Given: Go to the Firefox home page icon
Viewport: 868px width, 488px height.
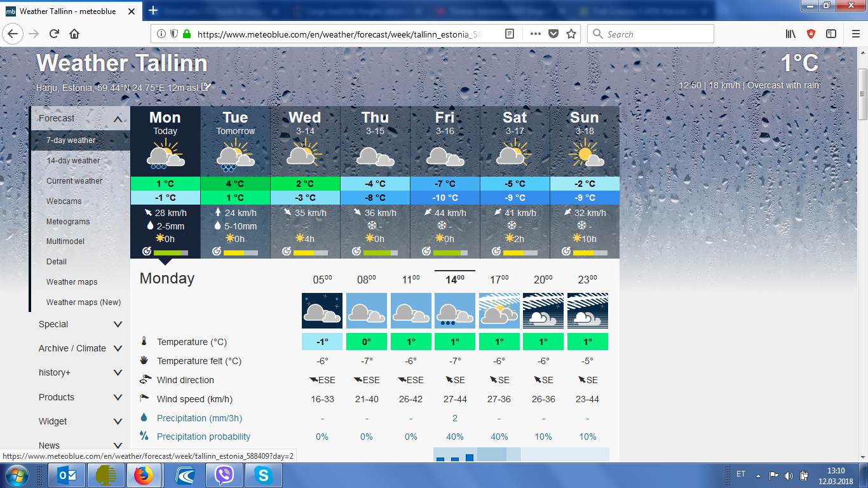Looking at the screenshot, I should pos(74,34).
